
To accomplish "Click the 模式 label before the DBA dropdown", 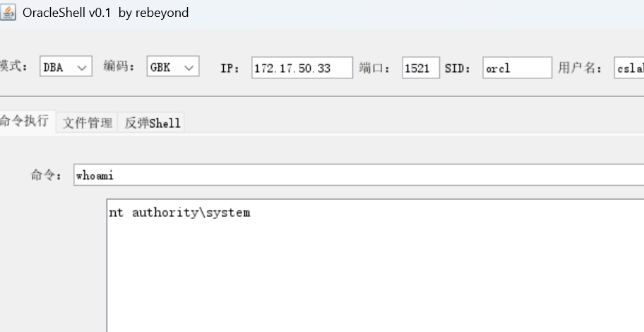I will coord(13,66).
